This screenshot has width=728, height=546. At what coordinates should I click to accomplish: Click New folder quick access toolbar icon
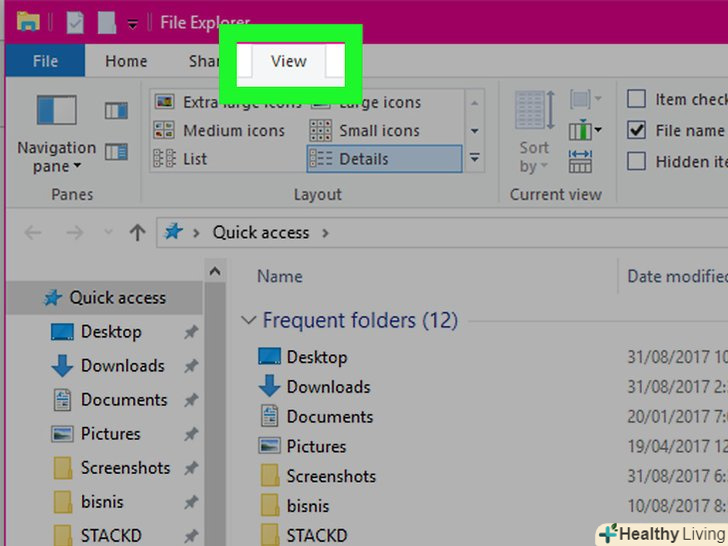coord(106,22)
